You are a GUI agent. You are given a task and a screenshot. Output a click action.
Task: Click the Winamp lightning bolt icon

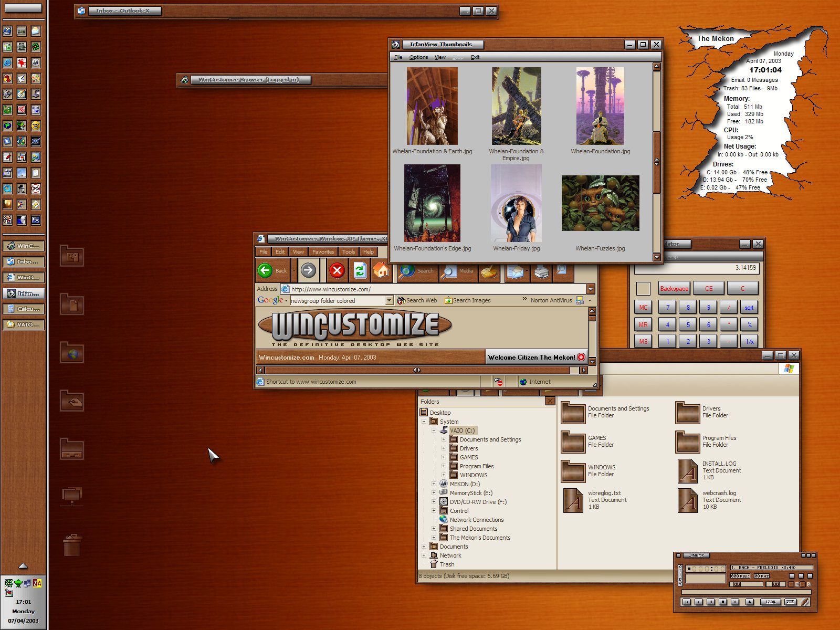805,602
